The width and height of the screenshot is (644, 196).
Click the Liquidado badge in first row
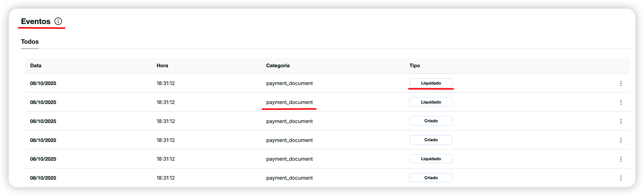point(430,83)
